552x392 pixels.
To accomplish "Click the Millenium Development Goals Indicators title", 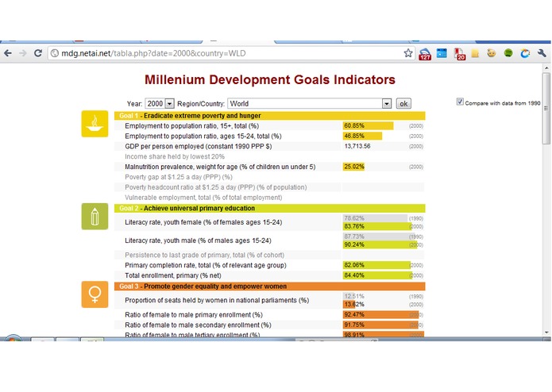I will pos(270,79).
